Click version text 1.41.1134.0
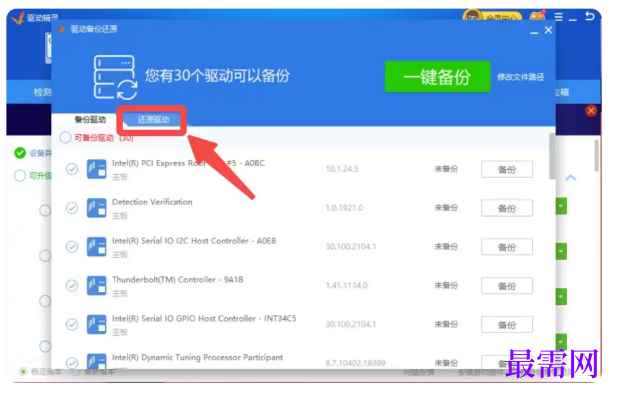This screenshot has height=395, width=617. point(347,286)
